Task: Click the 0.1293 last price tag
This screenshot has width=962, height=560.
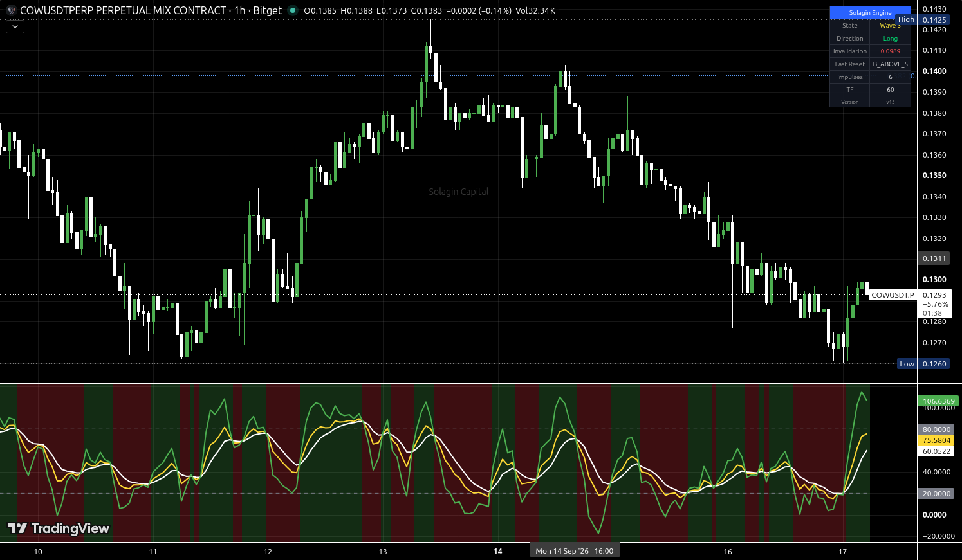Action: point(934,296)
